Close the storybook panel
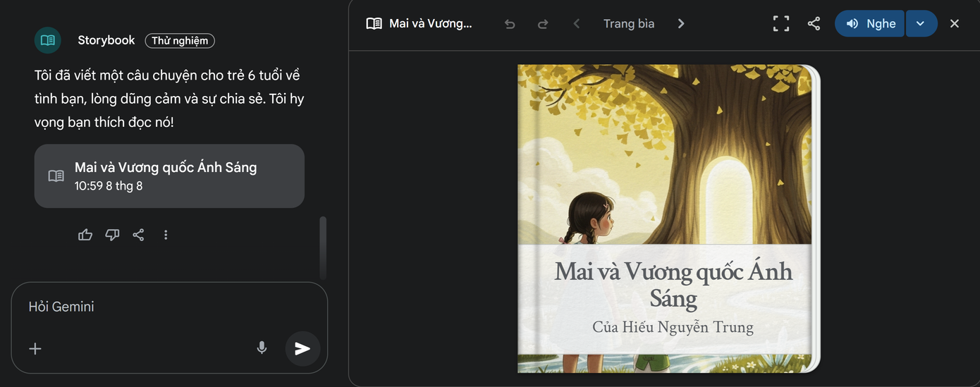Viewport: 980px width, 387px height. [x=955, y=24]
